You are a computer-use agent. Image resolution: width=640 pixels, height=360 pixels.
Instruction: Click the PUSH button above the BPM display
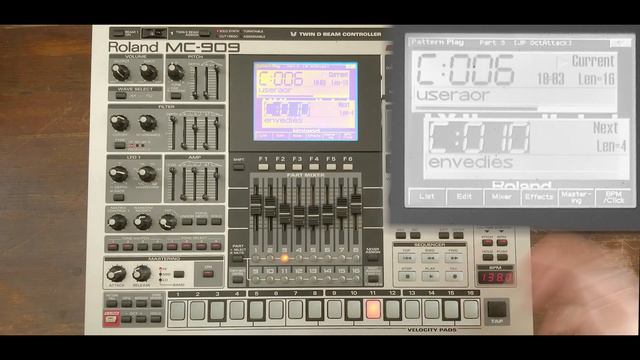[x=502, y=257]
